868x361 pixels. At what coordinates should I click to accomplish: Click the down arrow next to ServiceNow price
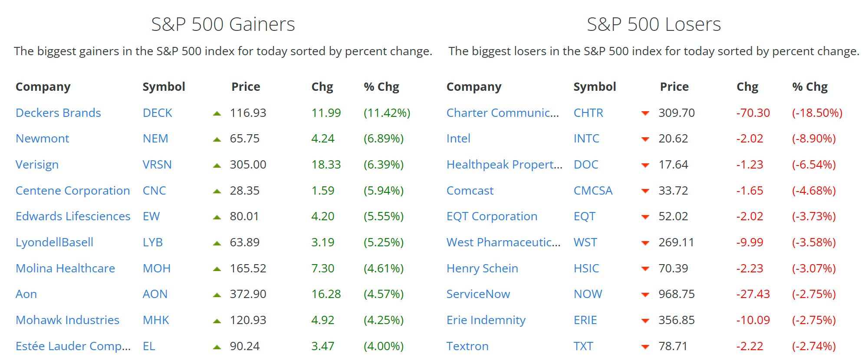645,294
